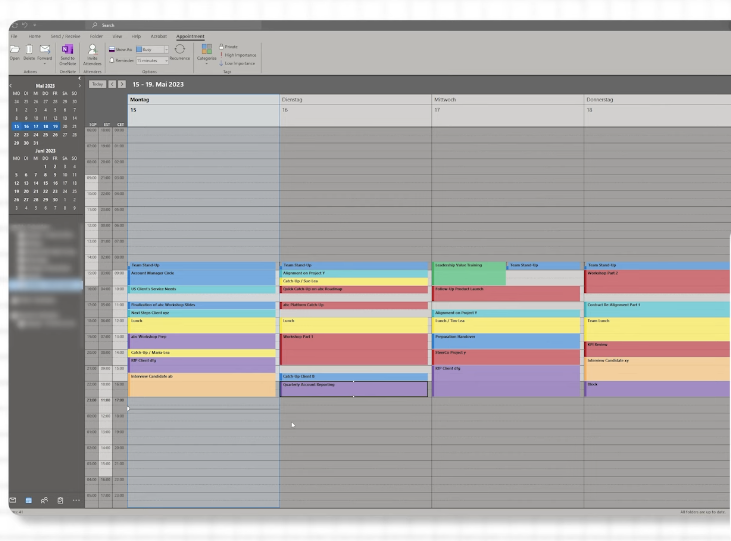This screenshot has width=731, height=541.
Task: Select Monday's abc Workshop Prep appointment
Action: coord(202,341)
